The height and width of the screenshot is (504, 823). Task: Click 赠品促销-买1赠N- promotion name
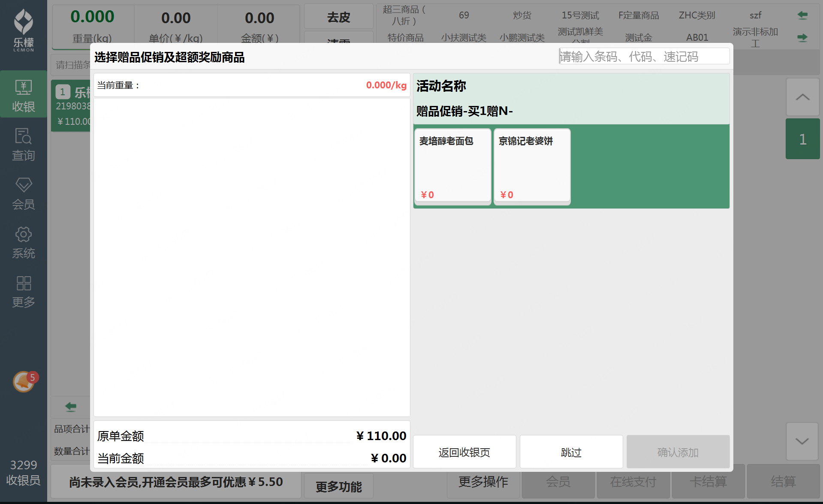[464, 111]
